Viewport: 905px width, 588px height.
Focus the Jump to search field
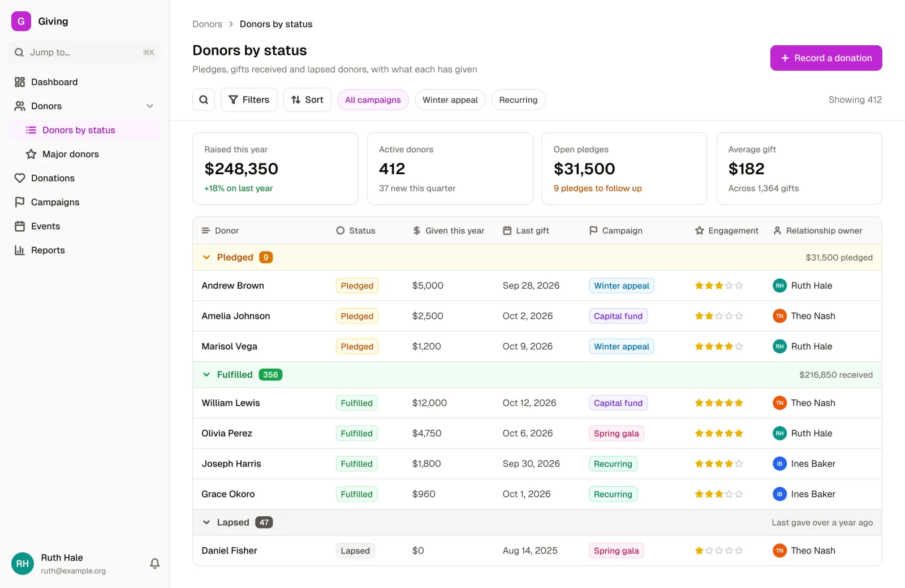[x=85, y=53]
